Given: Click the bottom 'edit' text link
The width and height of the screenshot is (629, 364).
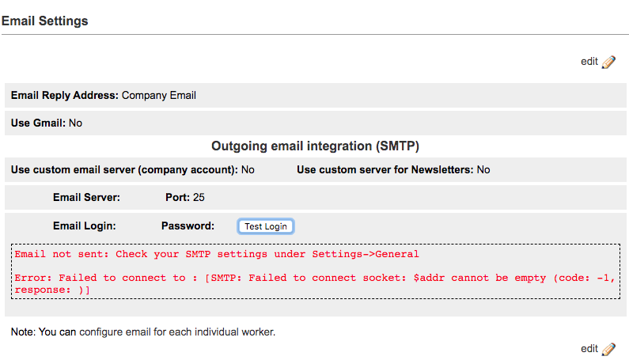Looking at the screenshot, I should 589,349.
